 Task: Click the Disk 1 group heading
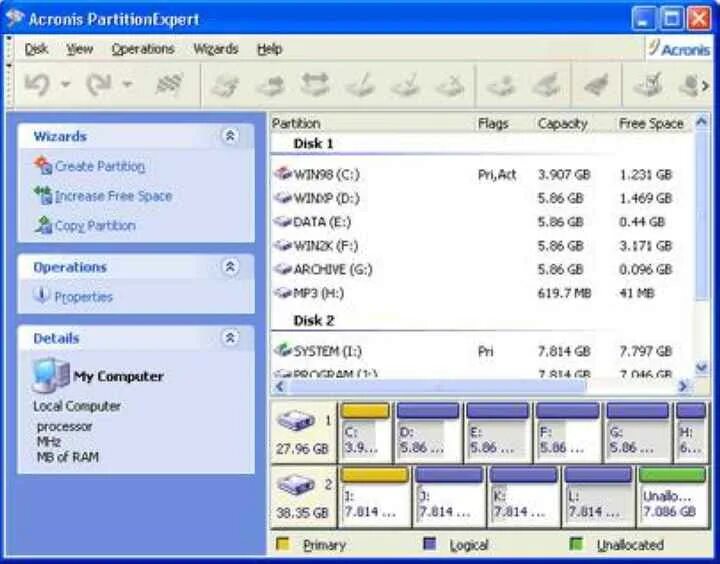(313, 143)
